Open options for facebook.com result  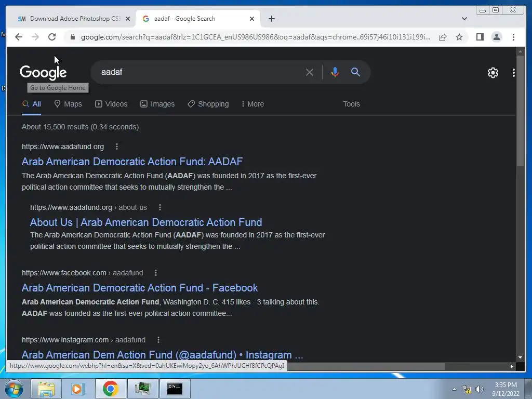click(156, 273)
